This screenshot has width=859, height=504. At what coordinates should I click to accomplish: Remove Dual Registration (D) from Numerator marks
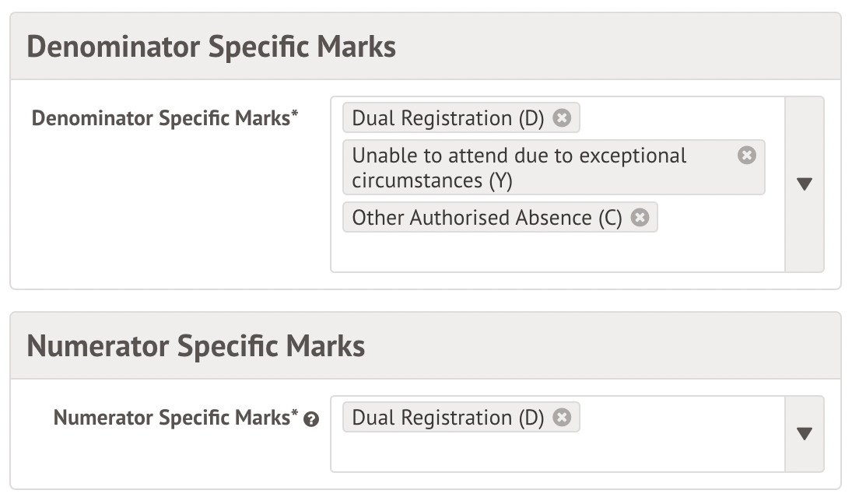click(x=562, y=418)
